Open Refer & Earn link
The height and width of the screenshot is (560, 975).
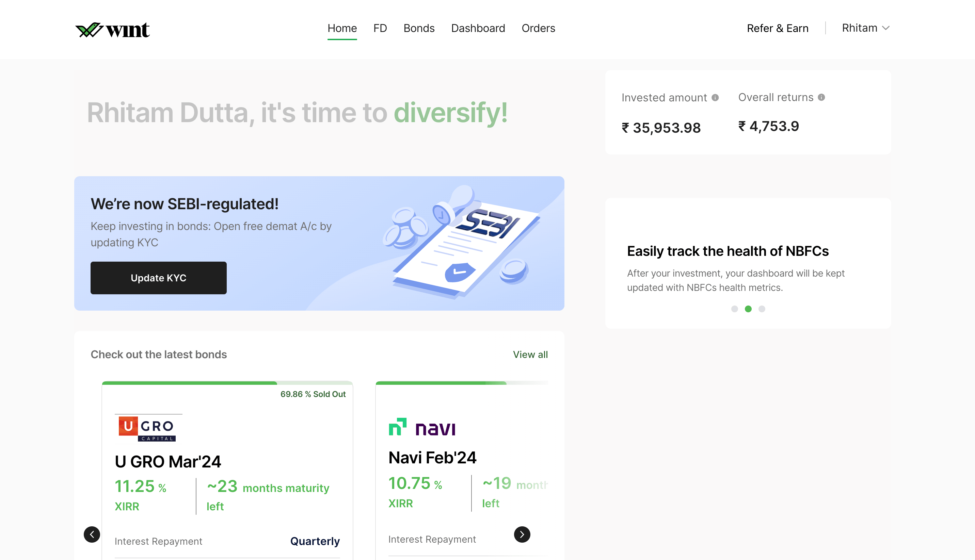pos(777,28)
